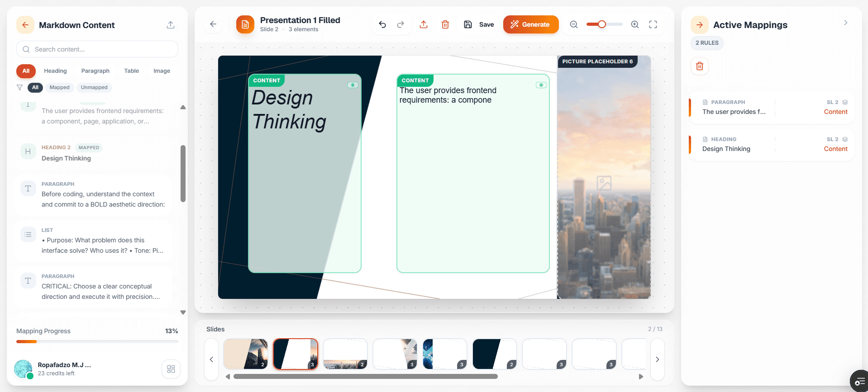868x392 pixels.
Task: Click the slide strip scroll-right arrow
Action: pyautogui.click(x=641, y=376)
